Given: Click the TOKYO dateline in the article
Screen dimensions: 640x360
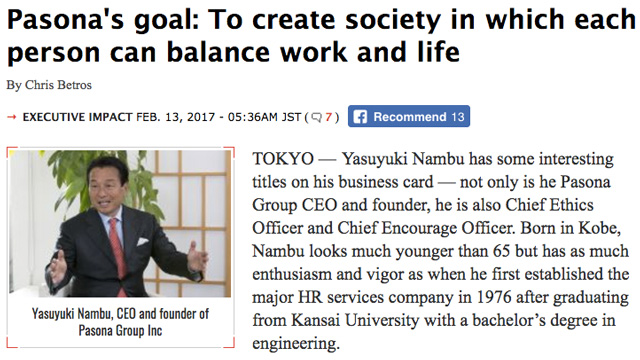Looking at the screenshot, I should [x=283, y=158].
